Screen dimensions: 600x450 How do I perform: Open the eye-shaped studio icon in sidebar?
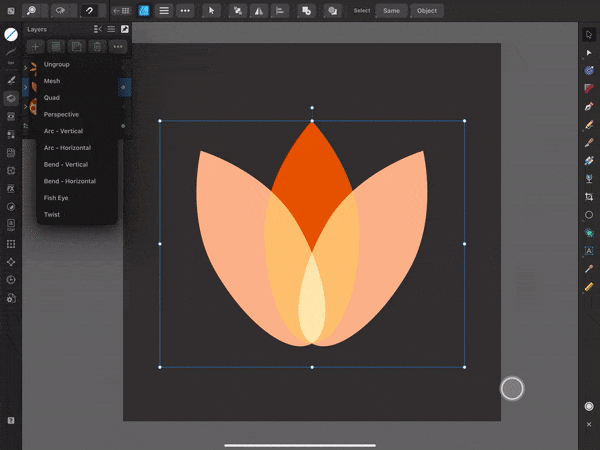point(11,116)
